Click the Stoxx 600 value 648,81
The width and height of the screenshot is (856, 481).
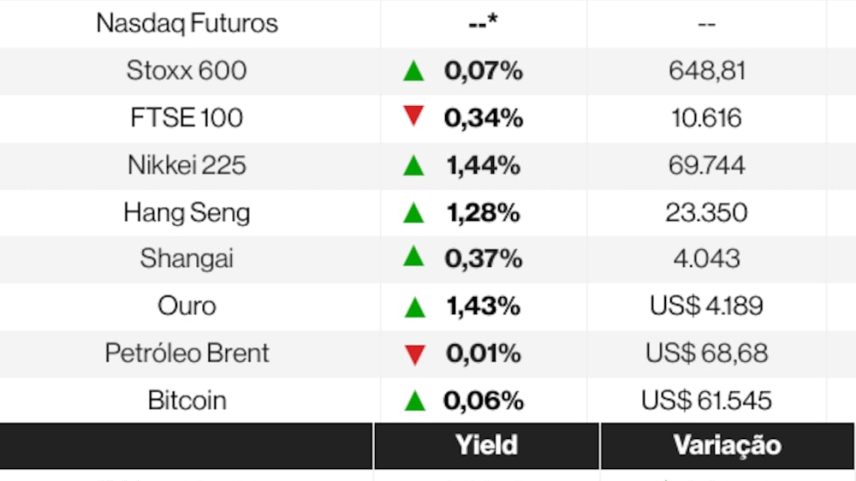706,71
